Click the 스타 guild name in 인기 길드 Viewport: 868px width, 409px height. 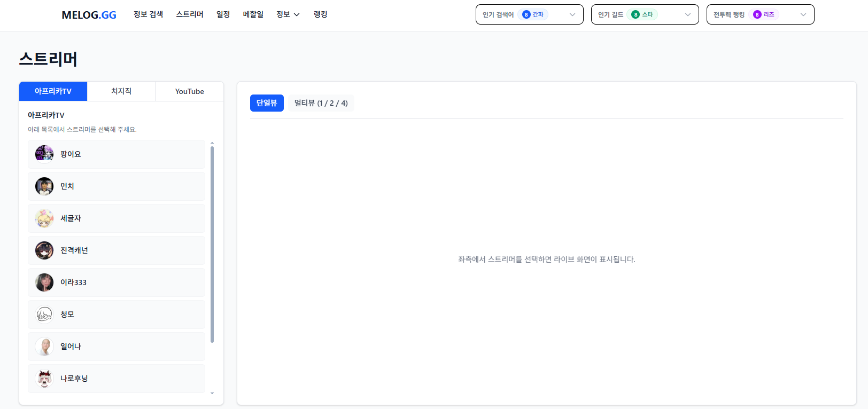pos(647,14)
